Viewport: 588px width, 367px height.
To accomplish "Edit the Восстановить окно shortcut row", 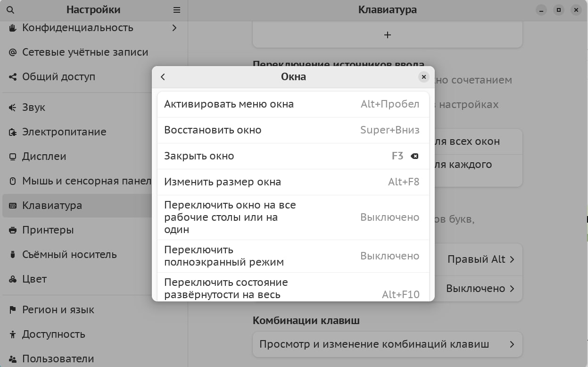I will 293,130.
